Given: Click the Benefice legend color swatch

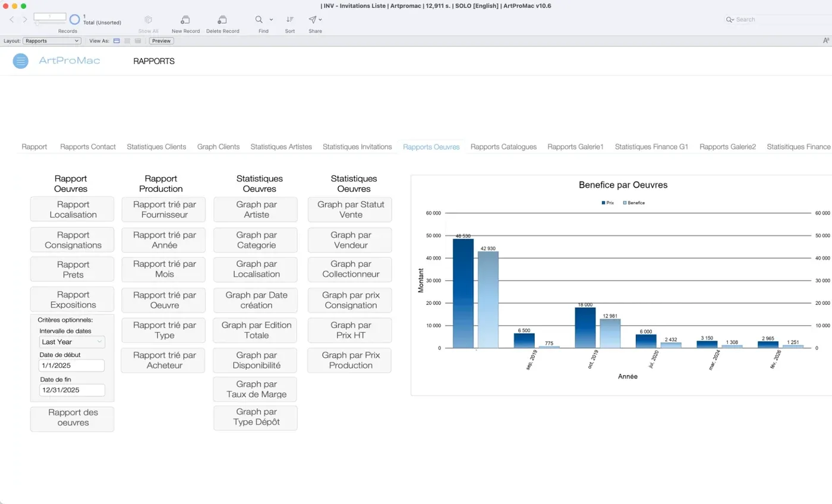Looking at the screenshot, I should [625, 203].
